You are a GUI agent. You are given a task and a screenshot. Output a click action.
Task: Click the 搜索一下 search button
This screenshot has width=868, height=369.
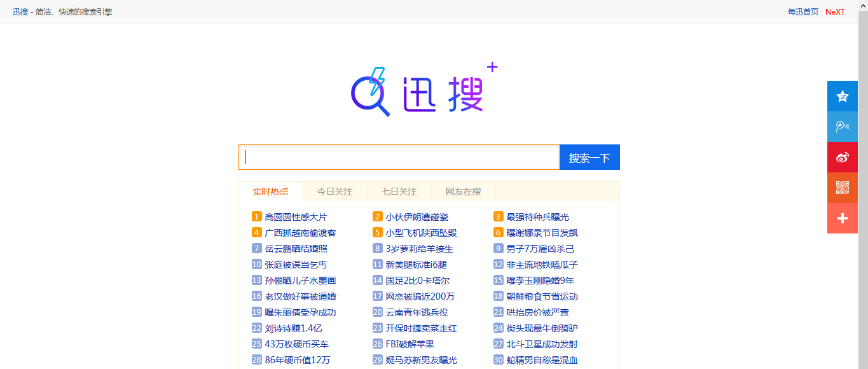(589, 157)
